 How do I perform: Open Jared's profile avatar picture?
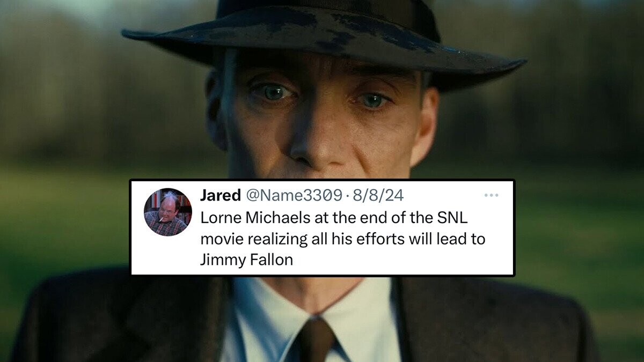[x=168, y=212]
